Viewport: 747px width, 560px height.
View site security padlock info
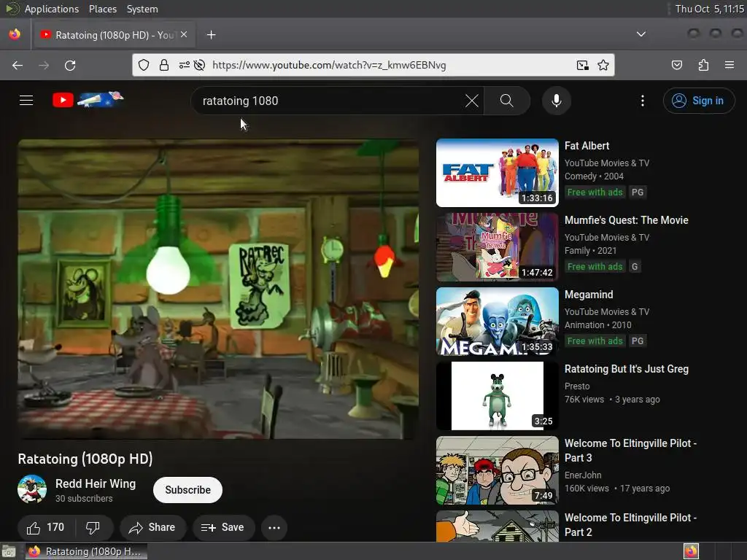point(164,65)
